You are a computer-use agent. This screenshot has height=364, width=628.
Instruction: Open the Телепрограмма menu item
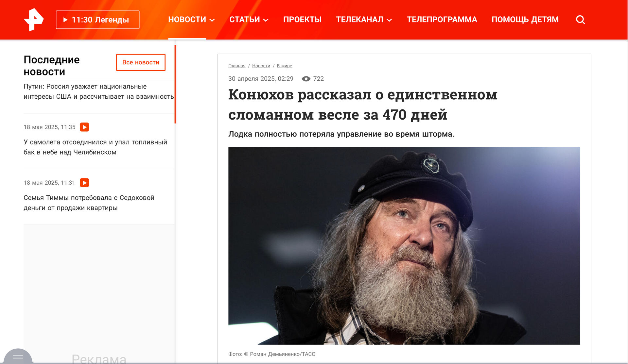click(x=442, y=20)
